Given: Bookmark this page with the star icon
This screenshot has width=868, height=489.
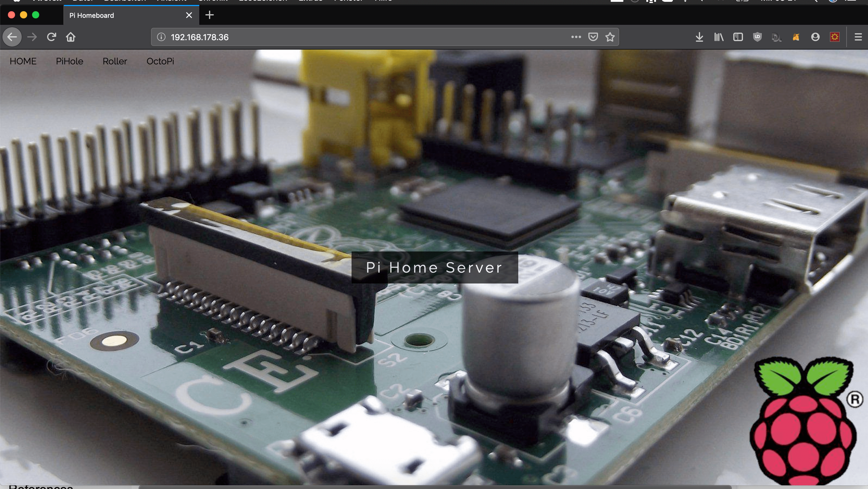Looking at the screenshot, I should [610, 37].
